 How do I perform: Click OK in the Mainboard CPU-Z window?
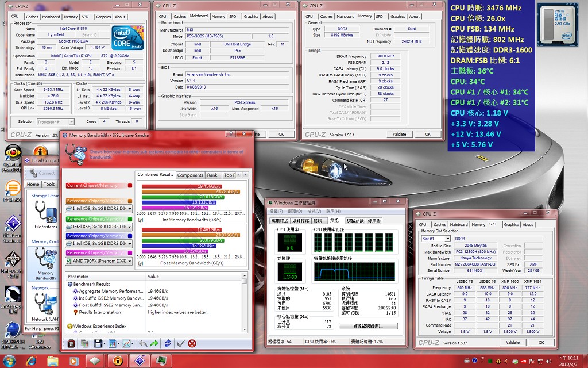pyautogui.click(x=281, y=134)
